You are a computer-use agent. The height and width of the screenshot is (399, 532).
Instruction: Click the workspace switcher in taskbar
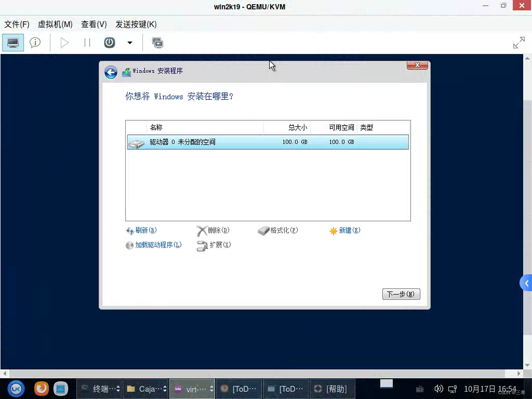pyautogui.click(x=386, y=383)
